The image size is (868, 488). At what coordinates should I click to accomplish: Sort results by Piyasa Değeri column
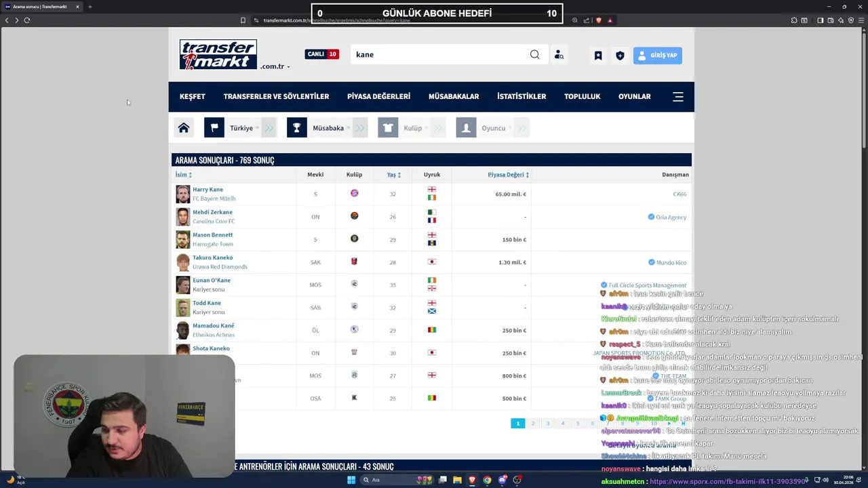pyautogui.click(x=509, y=175)
